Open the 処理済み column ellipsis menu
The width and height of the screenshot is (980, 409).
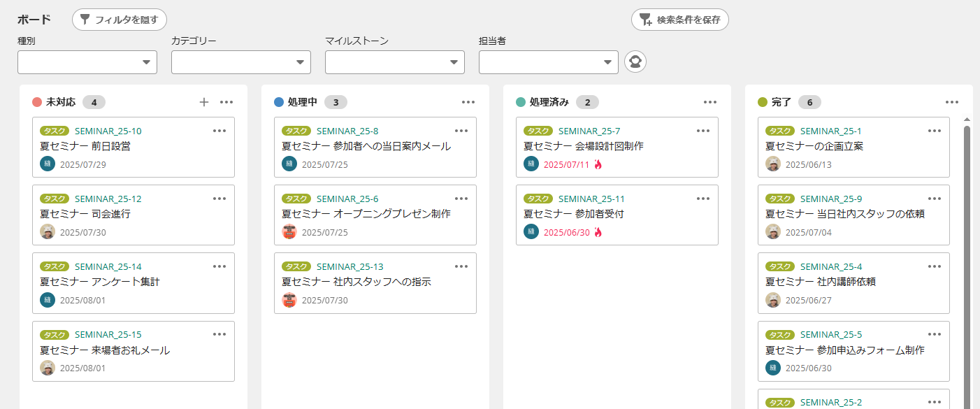(x=710, y=102)
